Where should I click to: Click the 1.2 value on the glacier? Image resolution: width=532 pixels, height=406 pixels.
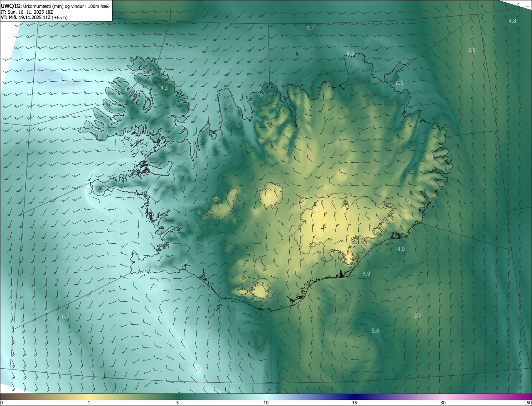(x=269, y=197)
